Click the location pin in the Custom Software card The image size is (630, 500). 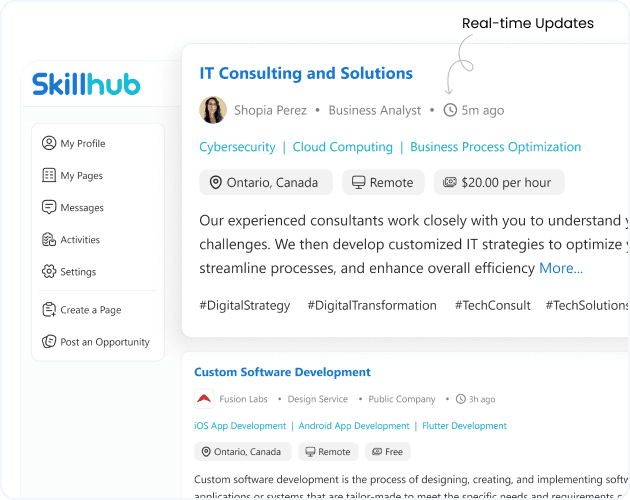(x=206, y=452)
